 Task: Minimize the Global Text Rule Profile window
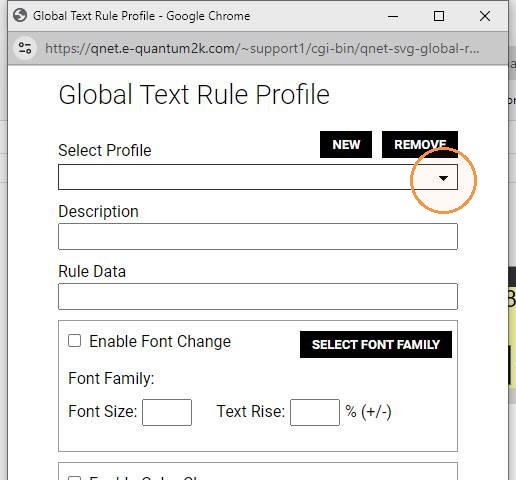393,16
